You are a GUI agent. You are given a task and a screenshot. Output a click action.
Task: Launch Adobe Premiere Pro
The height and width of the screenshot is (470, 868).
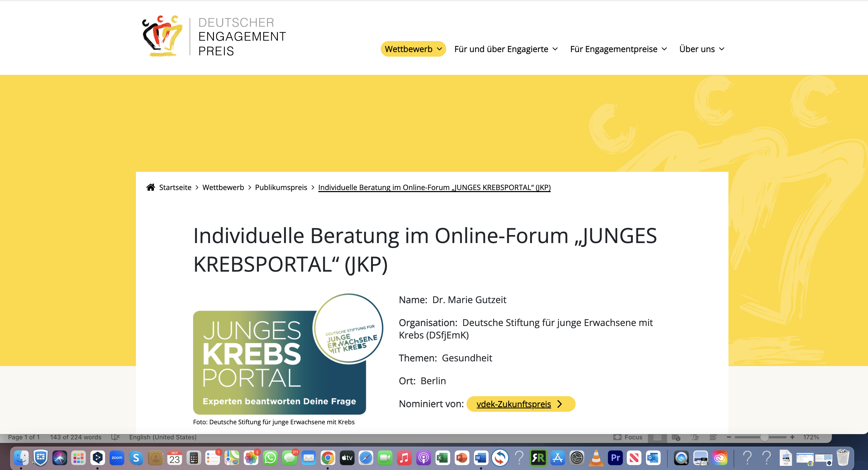[x=615, y=458]
